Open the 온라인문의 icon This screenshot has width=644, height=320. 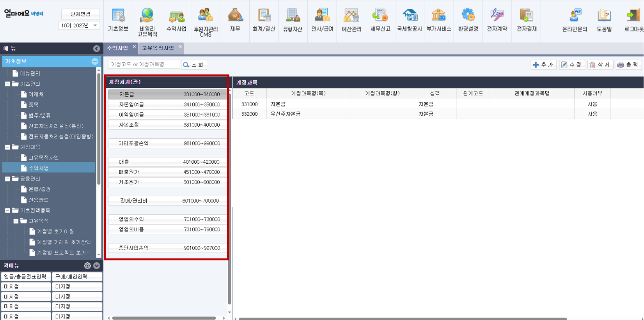click(575, 20)
